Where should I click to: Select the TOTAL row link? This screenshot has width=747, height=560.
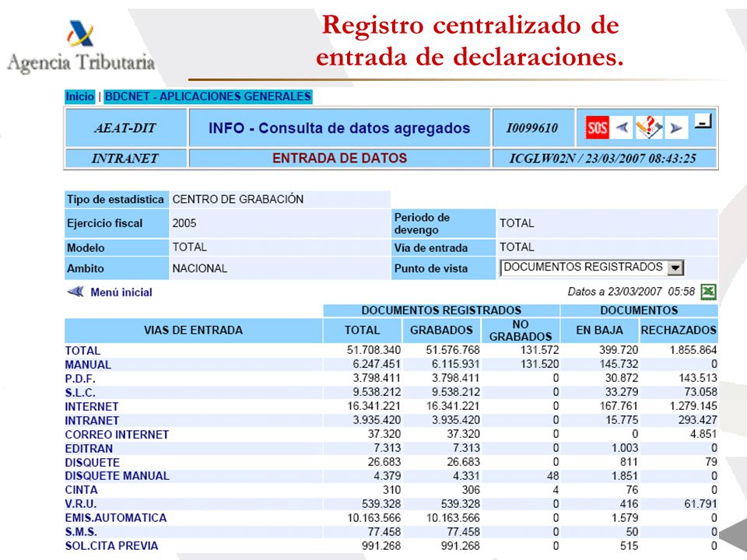(x=82, y=351)
